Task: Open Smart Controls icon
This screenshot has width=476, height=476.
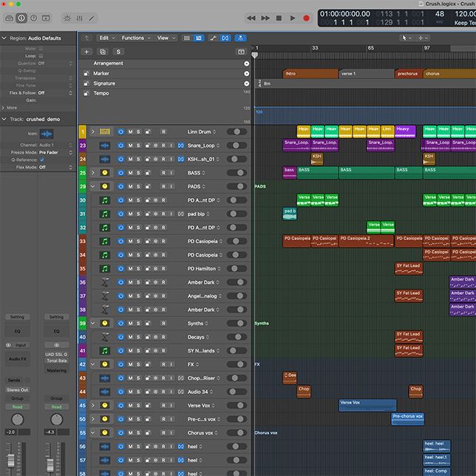Action: tap(67, 18)
